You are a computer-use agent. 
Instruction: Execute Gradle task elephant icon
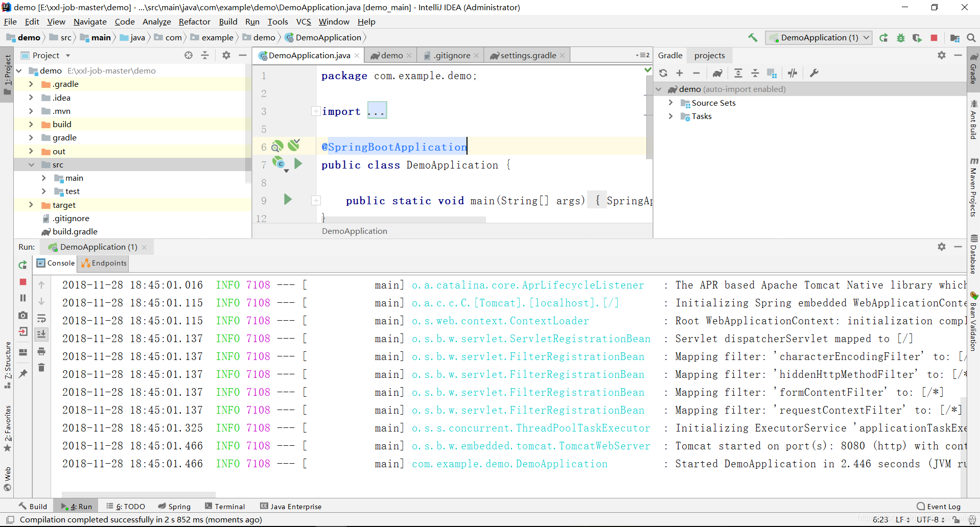click(x=717, y=73)
